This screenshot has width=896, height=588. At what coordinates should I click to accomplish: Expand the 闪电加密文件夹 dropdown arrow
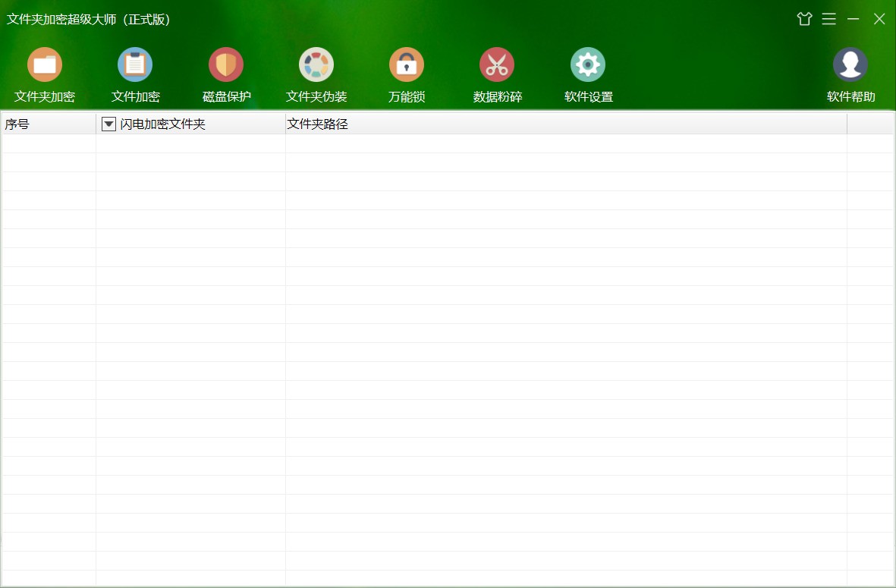[108, 124]
